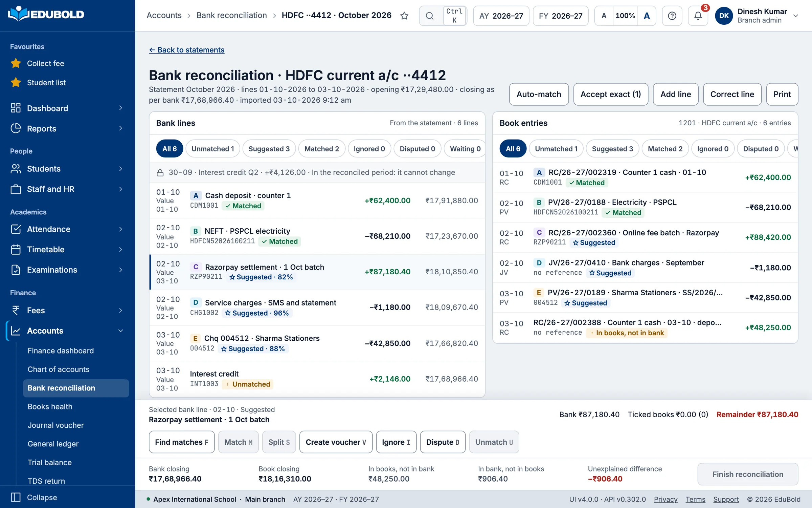The image size is (812, 508).
Task: Open search with the magnifier icon
Action: point(430,16)
